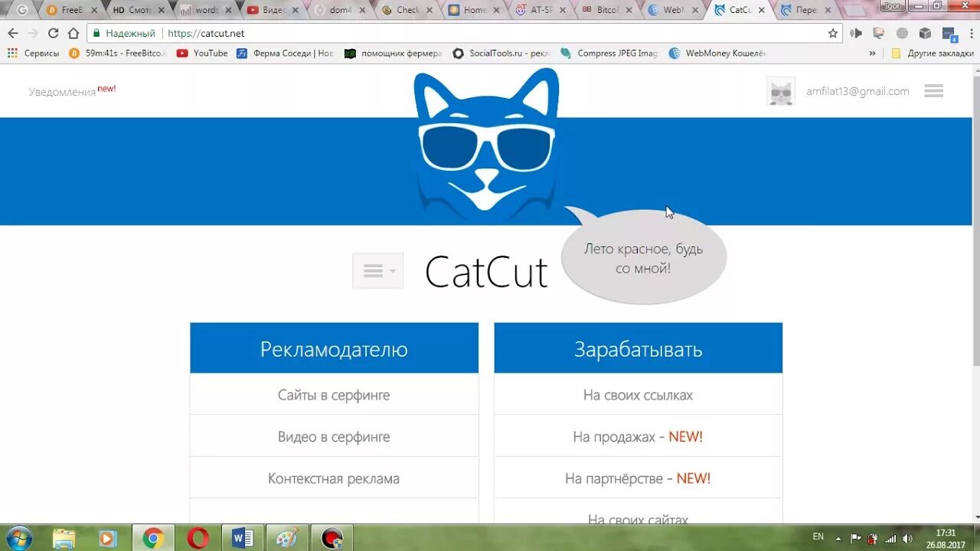Image resolution: width=980 pixels, height=551 pixels.
Task: Open the Compress JPEG Images bookmark
Action: click(609, 54)
